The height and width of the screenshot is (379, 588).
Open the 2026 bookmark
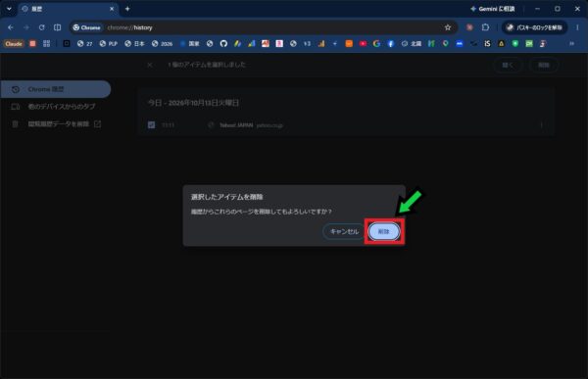(x=162, y=43)
